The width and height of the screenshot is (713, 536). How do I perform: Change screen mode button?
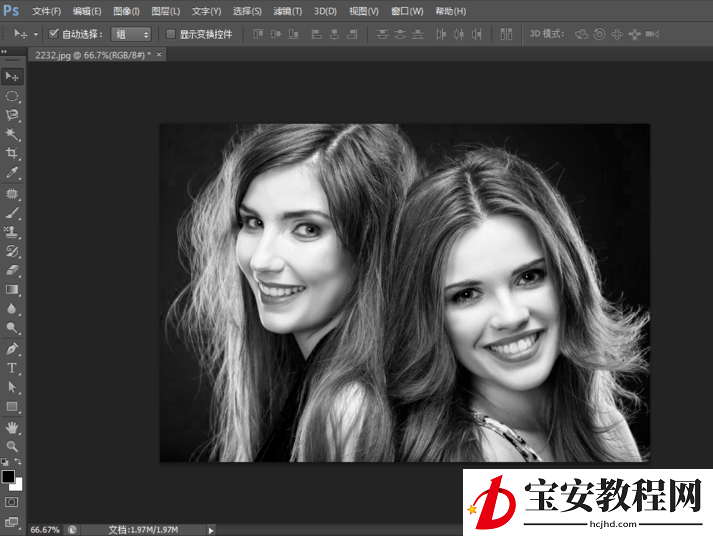(x=11, y=522)
